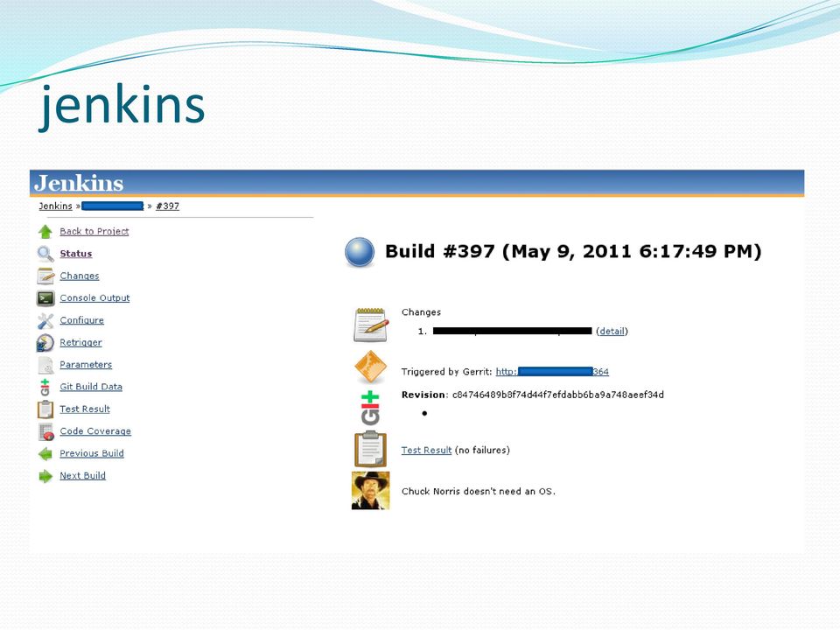Click the Code Coverage icon
Viewport: 840px width, 630px height.
point(46,431)
